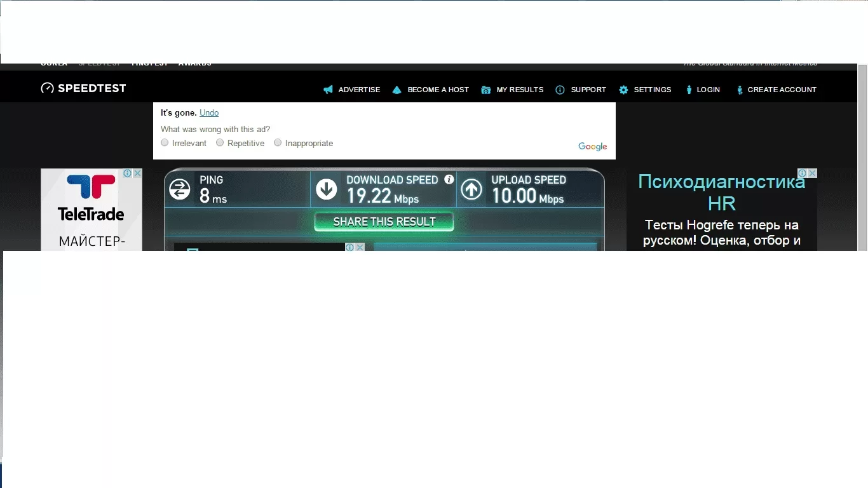Click the Become a Host triangle icon
Screen dimensions: 868x488
397,90
